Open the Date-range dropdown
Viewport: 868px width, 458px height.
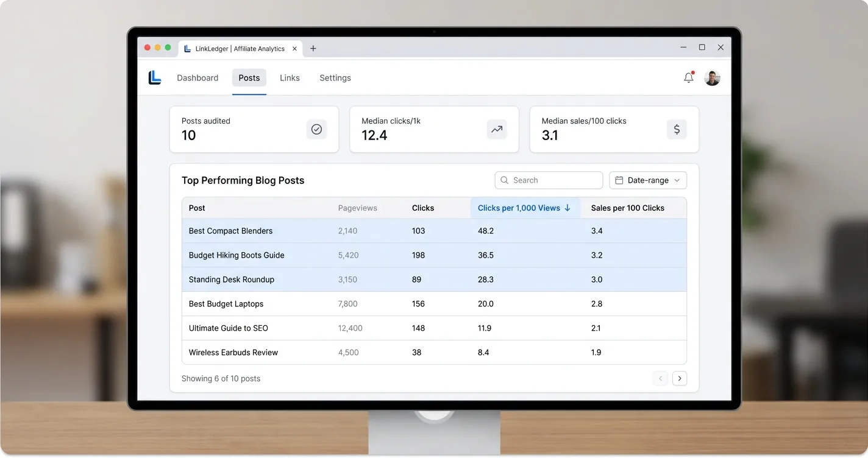(648, 180)
